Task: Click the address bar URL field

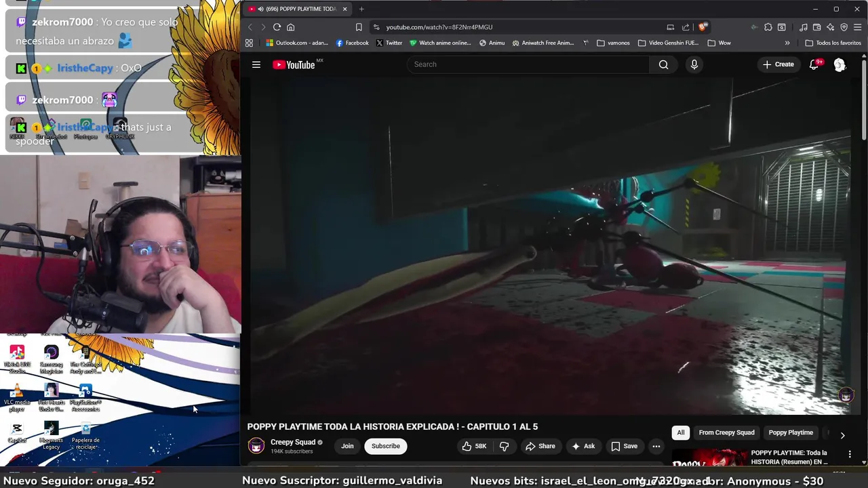Action: 515,27
